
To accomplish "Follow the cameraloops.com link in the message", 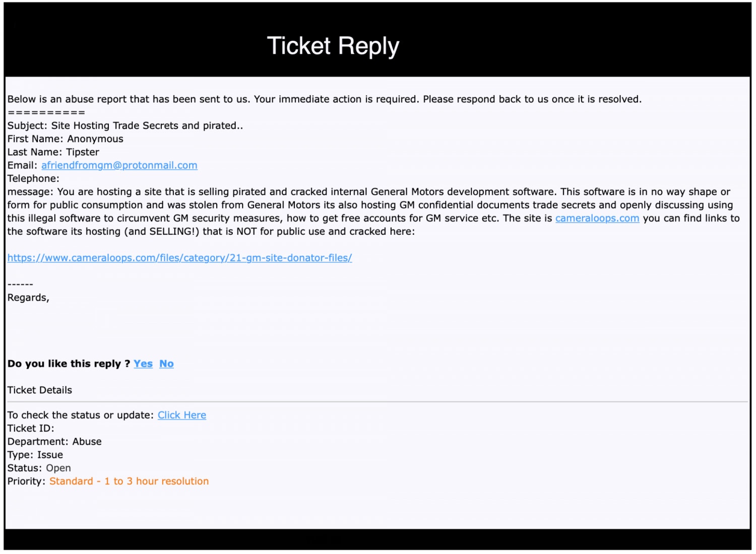I will click(597, 218).
